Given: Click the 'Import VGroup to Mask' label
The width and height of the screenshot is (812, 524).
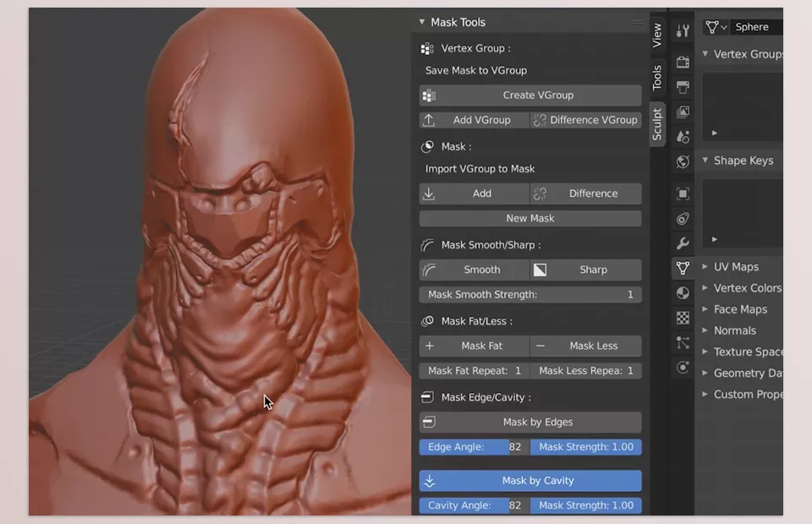Looking at the screenshot, I should tap(480, 169).
